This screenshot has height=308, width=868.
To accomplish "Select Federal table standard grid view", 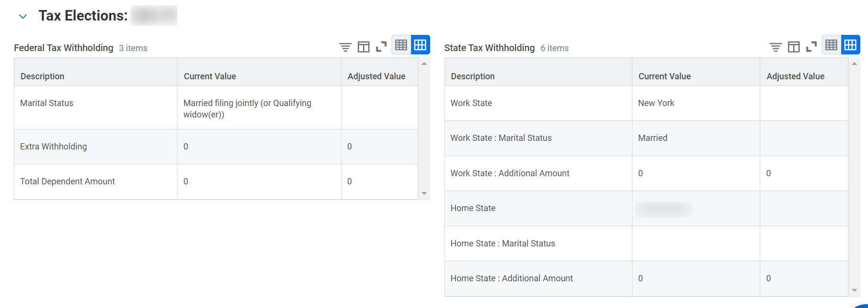I will pyautogui.click(x=420, y=45).
